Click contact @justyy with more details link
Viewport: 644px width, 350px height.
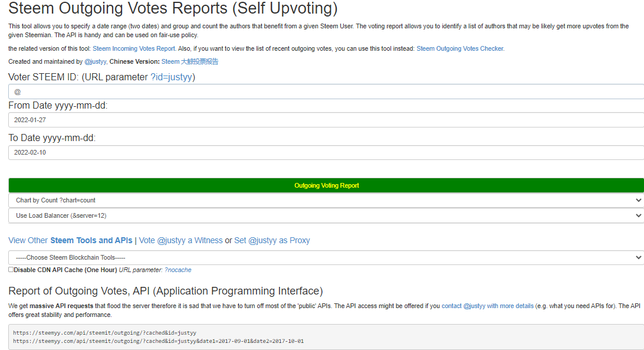click(x=488, y=306)
